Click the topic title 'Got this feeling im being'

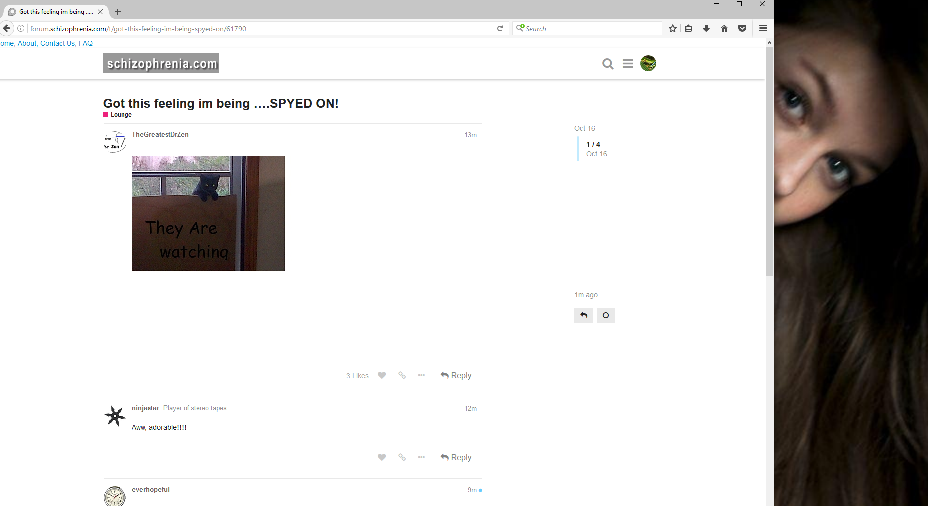click(221, 104)
